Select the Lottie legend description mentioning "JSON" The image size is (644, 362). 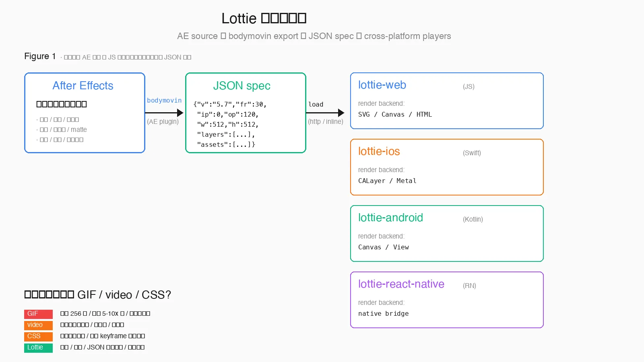tap(102, 348)
